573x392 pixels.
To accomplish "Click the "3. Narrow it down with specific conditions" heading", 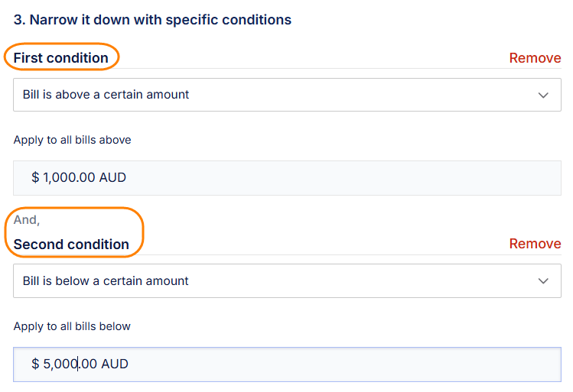I will [152, 20].
